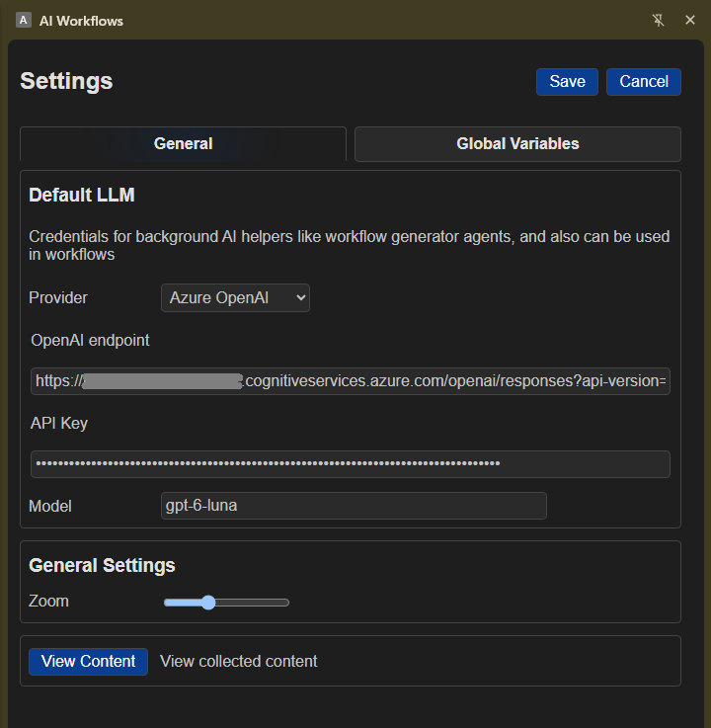
Task: Click the Provider label
Action: [x=58, y=298]
